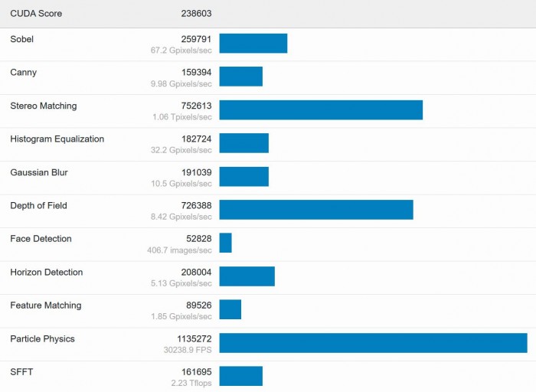Click the Stereo Matching label
Viewport: 536px width, 392px height.
tap(44, 106)
